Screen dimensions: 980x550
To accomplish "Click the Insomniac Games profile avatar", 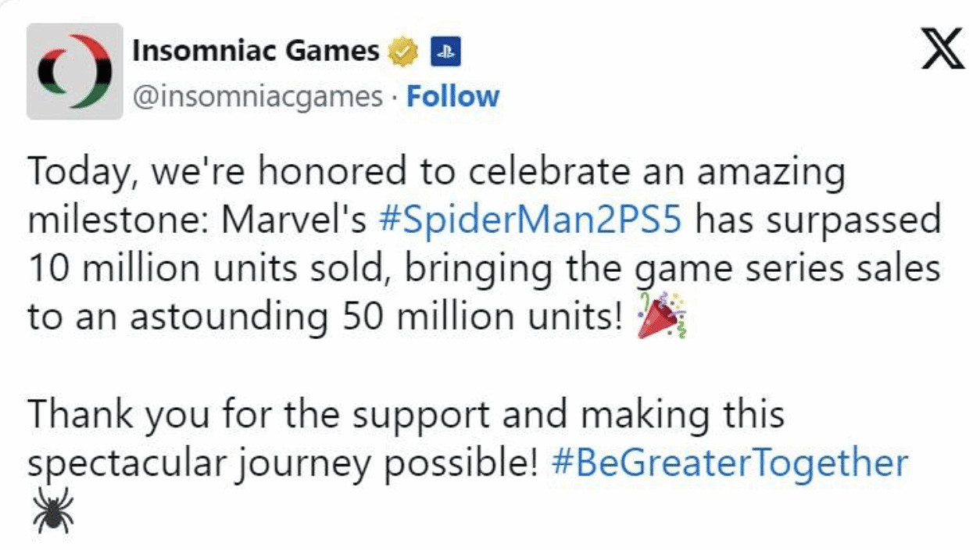I will click(x=75, y=71).
